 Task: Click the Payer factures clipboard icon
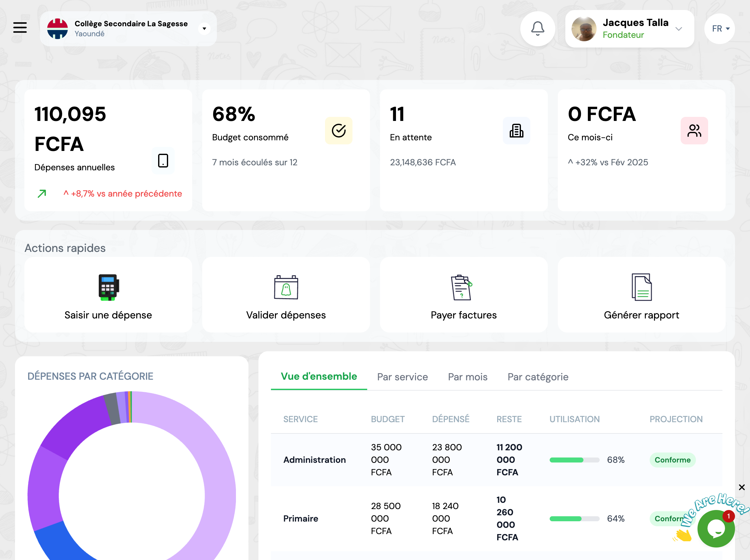(462, 287)
